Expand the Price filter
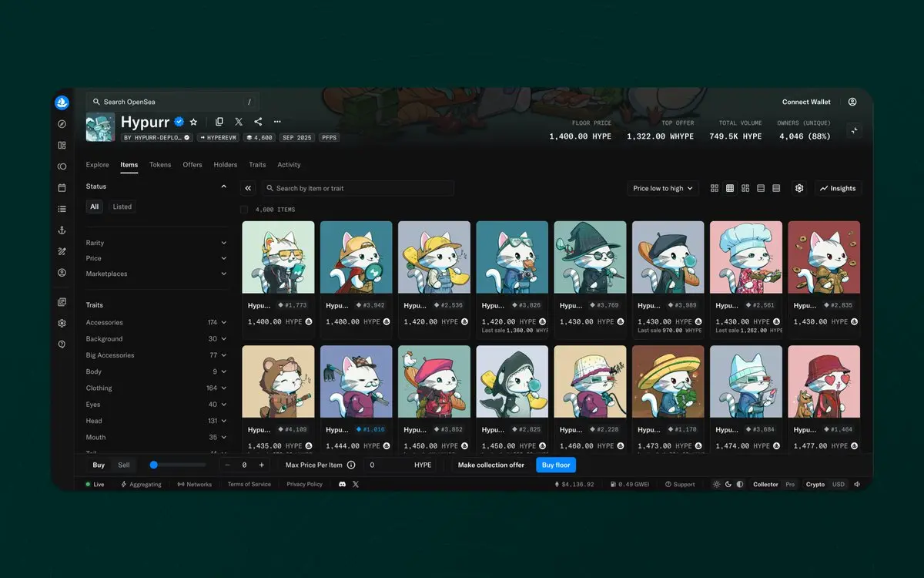Viewport: 924px width, 578px height. pyautogui.click(x=156, y=258)
